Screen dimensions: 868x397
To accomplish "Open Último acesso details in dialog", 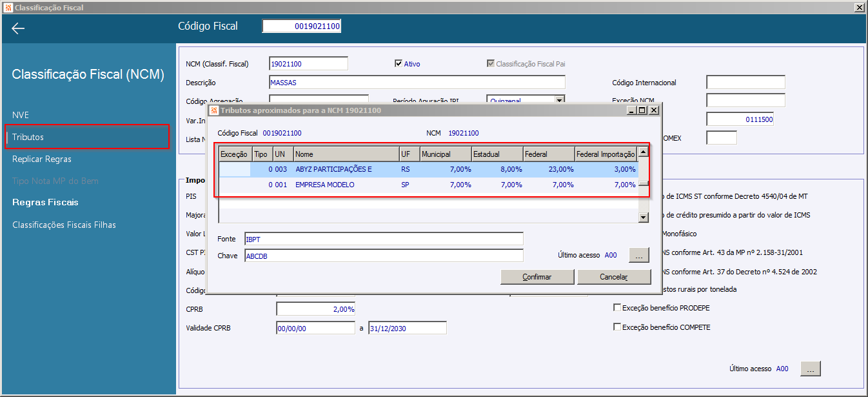I will click(x=638, y=256).
